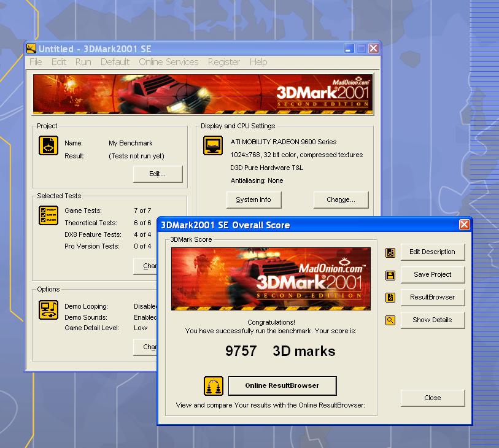Click 'Game Detail Level:' label

point(91,328)
